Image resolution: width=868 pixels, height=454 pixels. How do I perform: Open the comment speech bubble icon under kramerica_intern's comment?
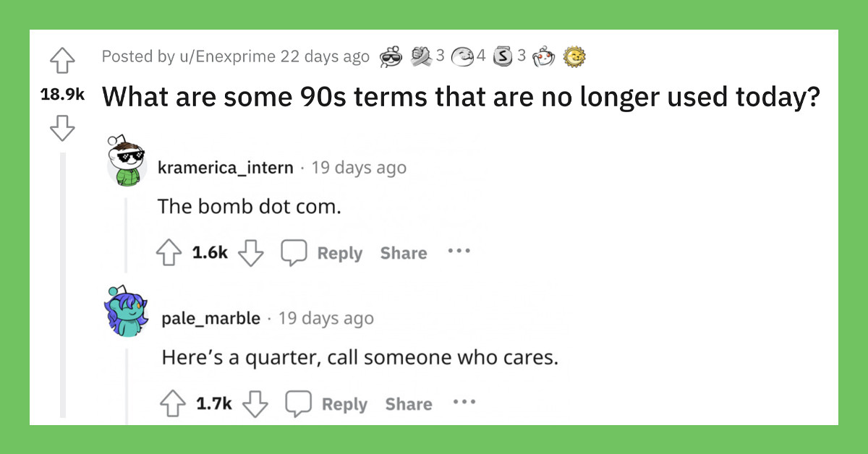[294, 253]
